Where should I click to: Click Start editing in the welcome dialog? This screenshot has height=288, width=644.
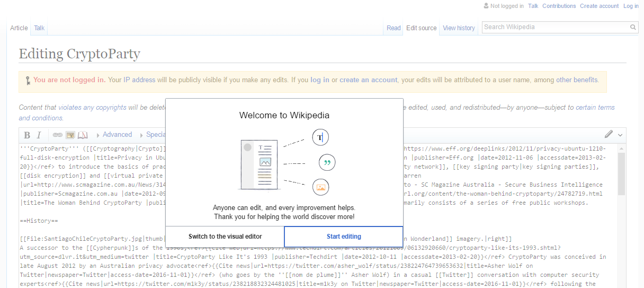pyautogui.click(x=344, y=237)
